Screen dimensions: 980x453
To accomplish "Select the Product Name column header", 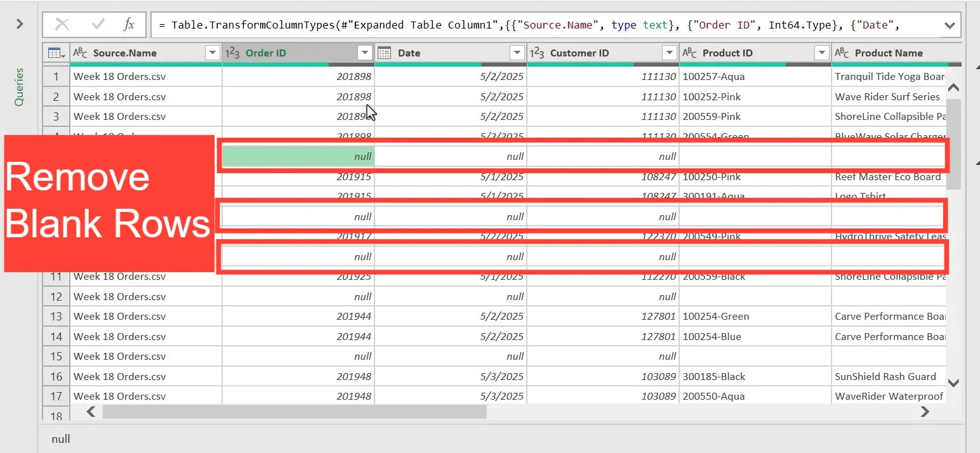I will 889,53.
